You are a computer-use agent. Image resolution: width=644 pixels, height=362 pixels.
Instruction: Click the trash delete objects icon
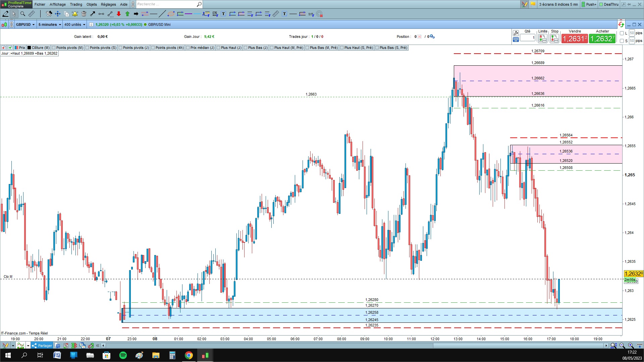coord(84,14)
